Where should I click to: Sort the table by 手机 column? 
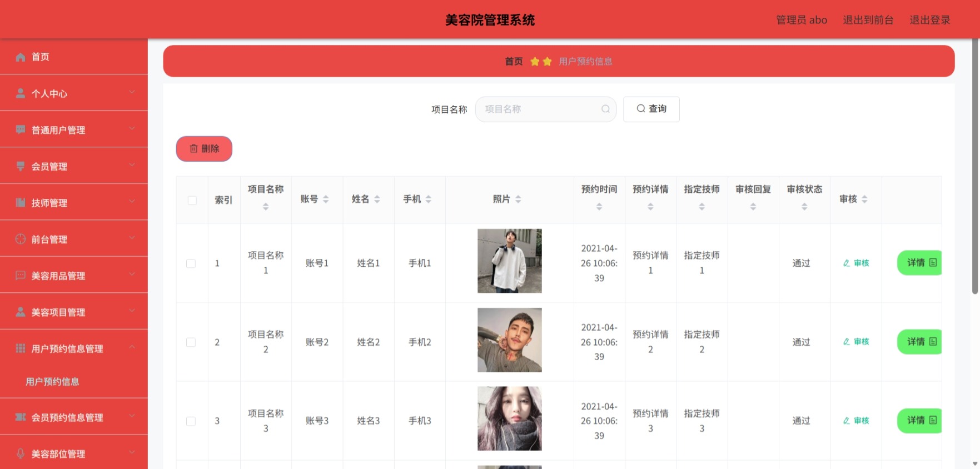429,199
